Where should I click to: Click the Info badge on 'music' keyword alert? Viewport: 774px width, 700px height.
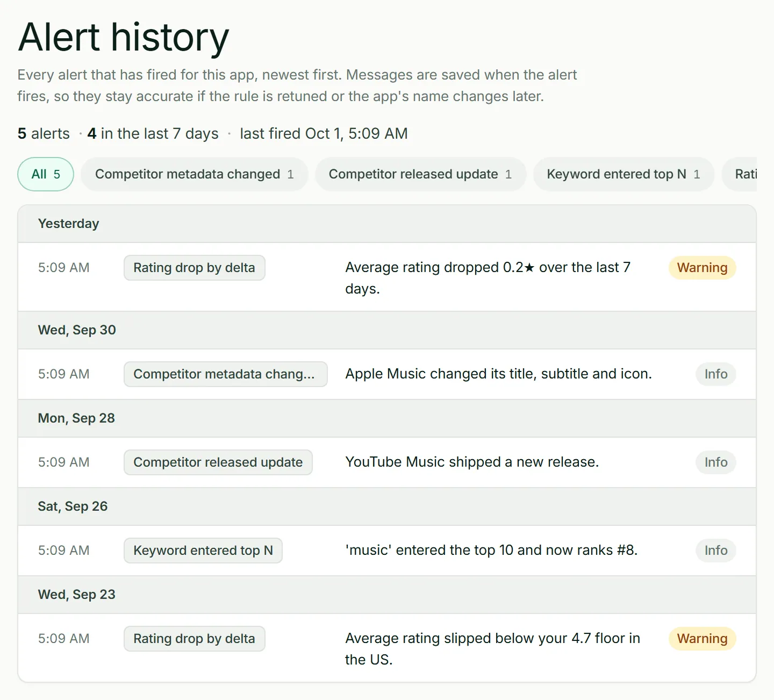point(716,551)
